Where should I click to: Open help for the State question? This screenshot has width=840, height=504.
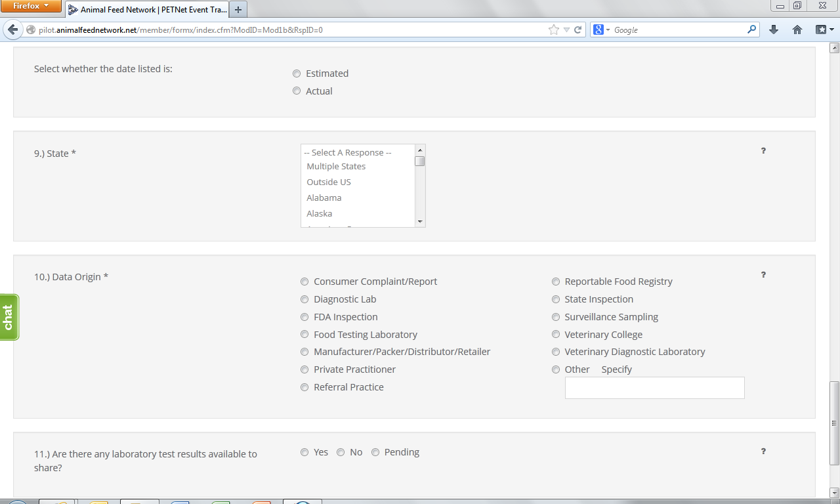[763, 151]
